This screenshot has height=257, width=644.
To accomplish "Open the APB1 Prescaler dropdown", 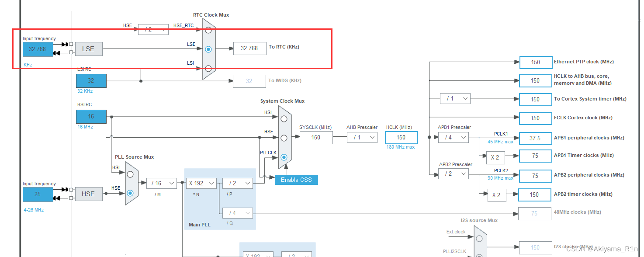I will [x=453, y=137].
